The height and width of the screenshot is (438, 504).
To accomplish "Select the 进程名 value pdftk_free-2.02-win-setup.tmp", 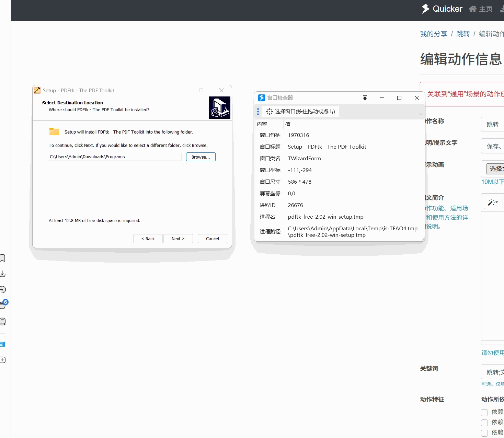I will tap(325, 217).
